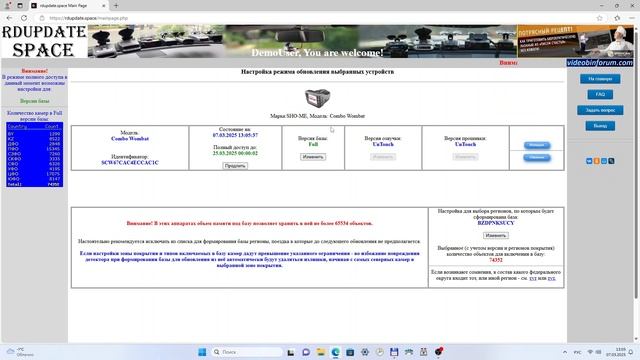Click the Выход logout button
The height and width of the screenshot is (360, 640).
(x=600, y=126)
